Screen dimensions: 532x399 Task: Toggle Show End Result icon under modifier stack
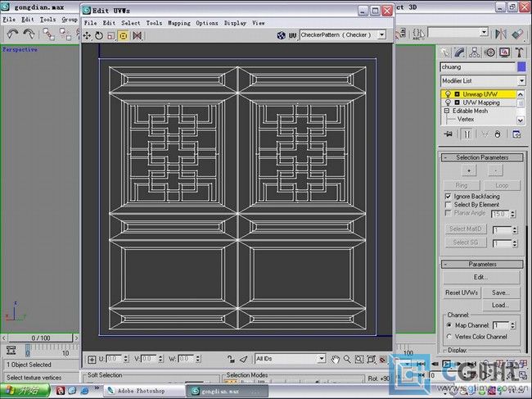pos(467,134)
